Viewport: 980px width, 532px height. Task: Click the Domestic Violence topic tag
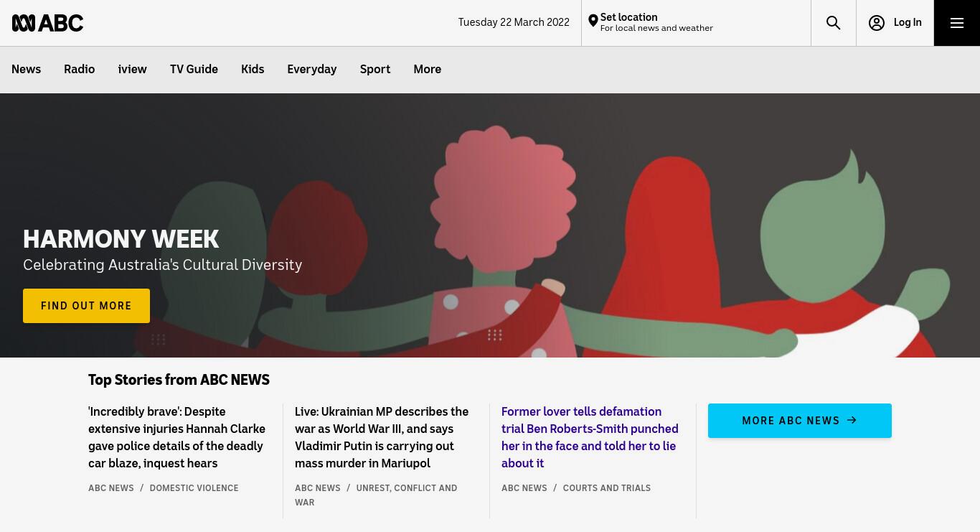[x=194, y=488]
